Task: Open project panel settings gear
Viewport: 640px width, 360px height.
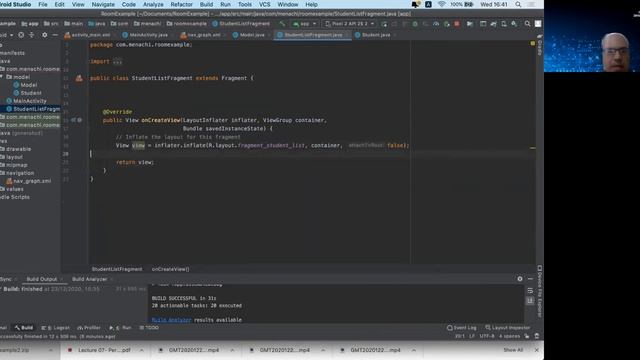Action: (x=44, y=35)
